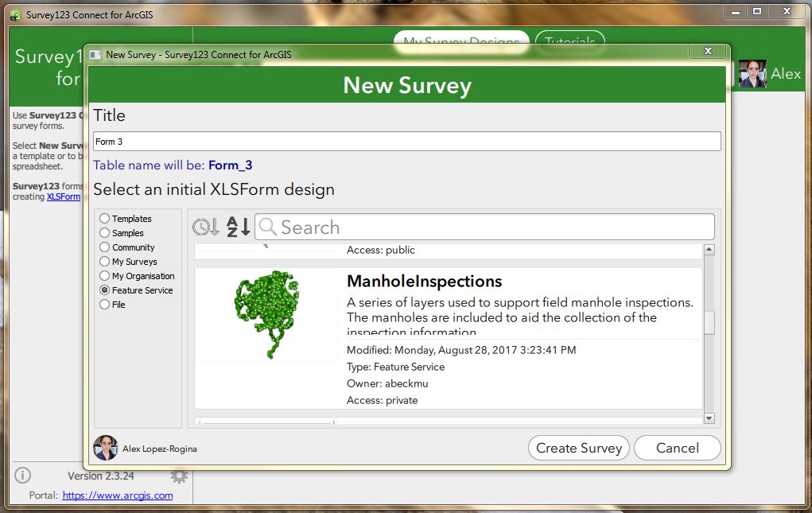This screenshot has height=513, width=812.
Task: Click the Title input field
Action: 407,142
